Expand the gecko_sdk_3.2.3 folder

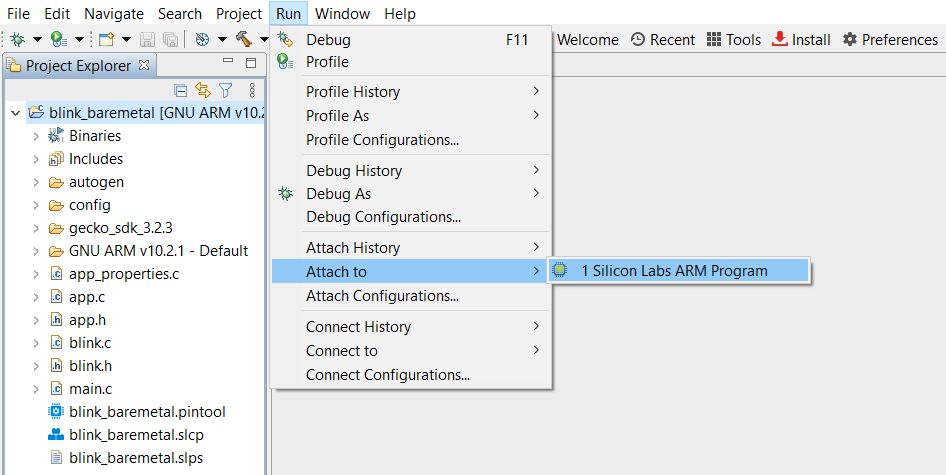[36, 228]
